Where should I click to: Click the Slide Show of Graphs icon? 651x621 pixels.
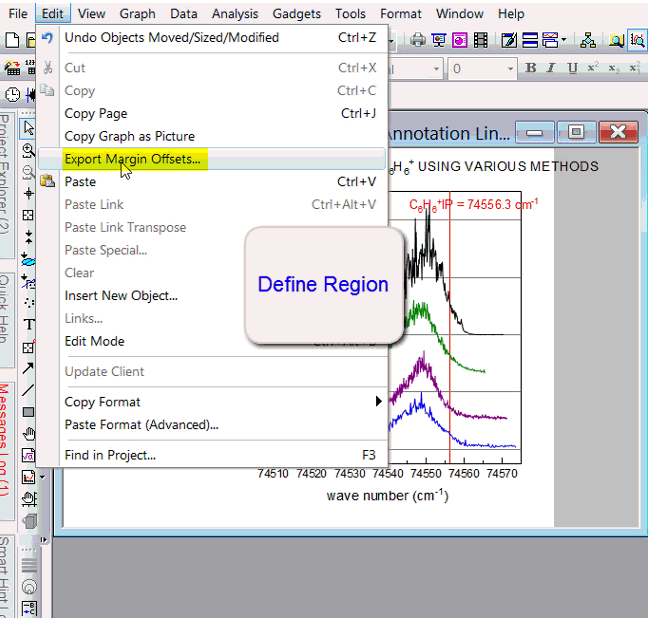tap(439, 40)
